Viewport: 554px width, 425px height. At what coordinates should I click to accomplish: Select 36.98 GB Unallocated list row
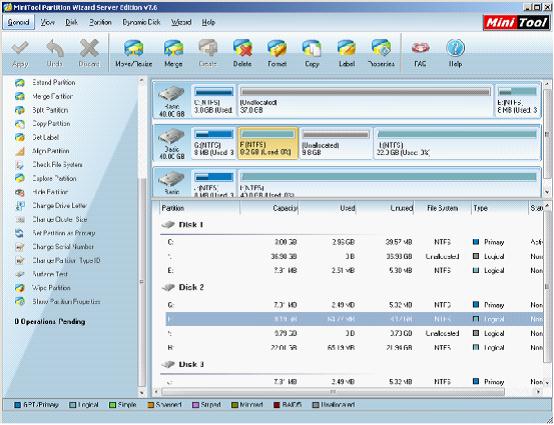tap(354, 256)
